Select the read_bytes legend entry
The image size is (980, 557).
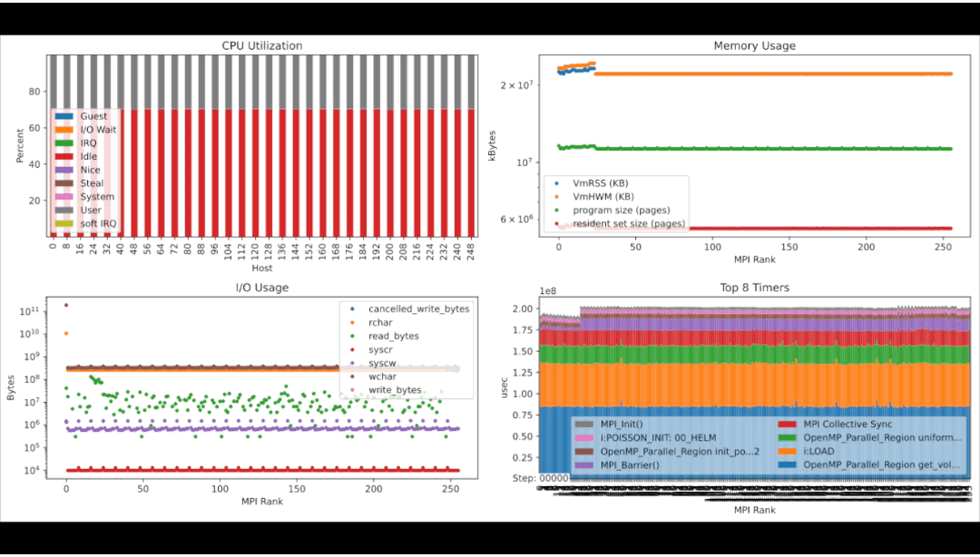(x=395, y=336)
